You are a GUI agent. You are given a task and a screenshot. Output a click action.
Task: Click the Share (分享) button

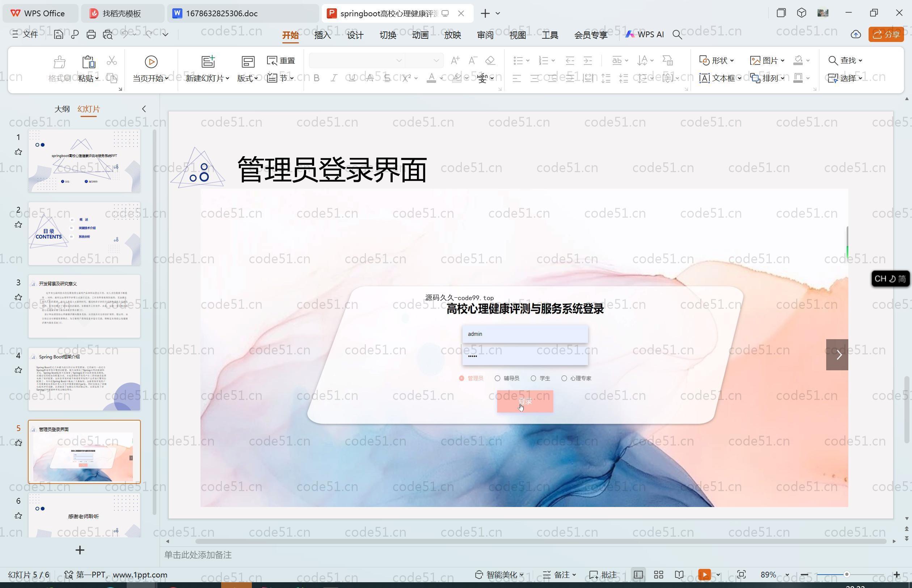886,34
